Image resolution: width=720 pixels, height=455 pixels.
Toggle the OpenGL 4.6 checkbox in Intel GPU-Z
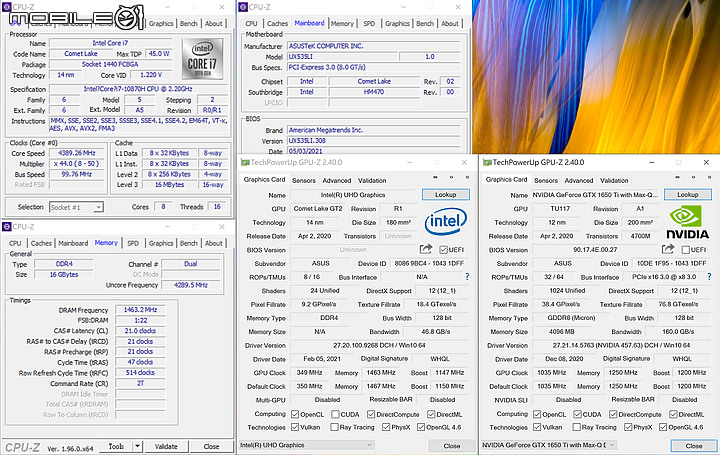(x=421, y=427)
